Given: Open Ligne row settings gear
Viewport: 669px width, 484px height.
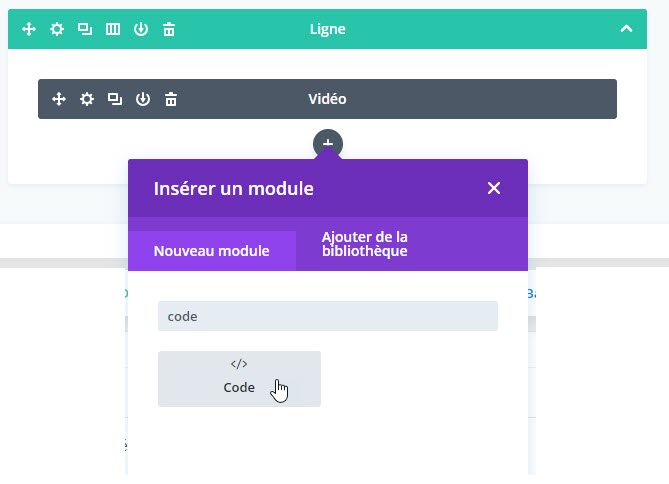Looking at the screenshot, I should coord(57,29).
